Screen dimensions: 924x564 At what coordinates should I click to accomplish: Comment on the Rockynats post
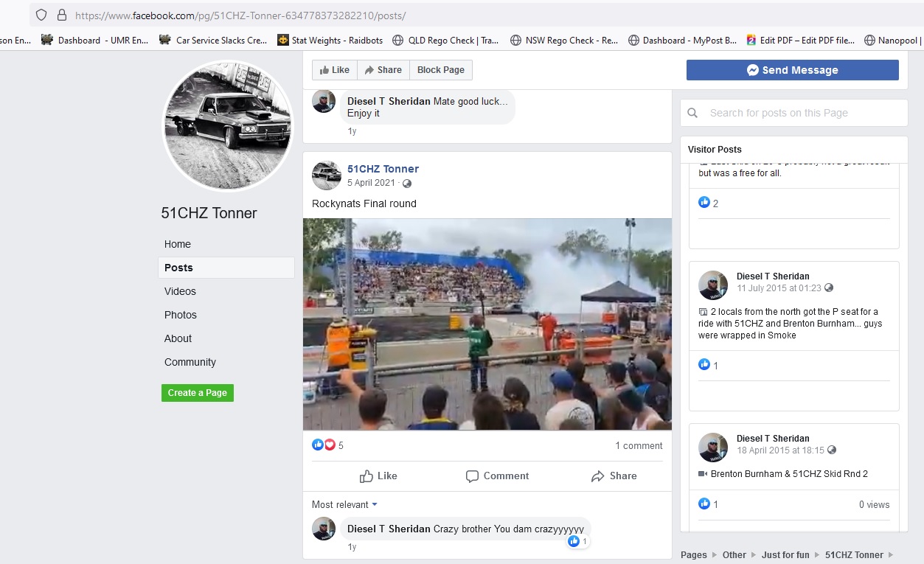tap(497, 476)
